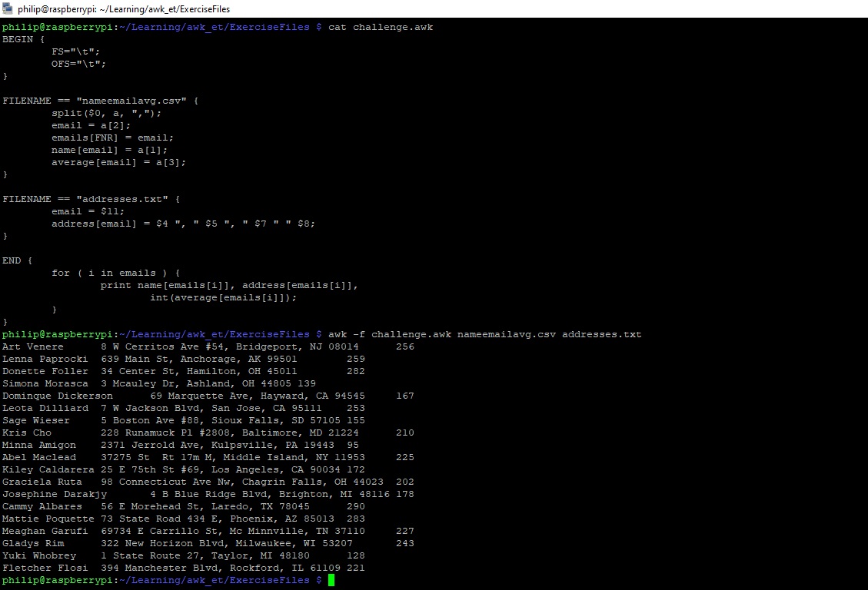Click the 'Minna Amigon' output row

[181, 445]
